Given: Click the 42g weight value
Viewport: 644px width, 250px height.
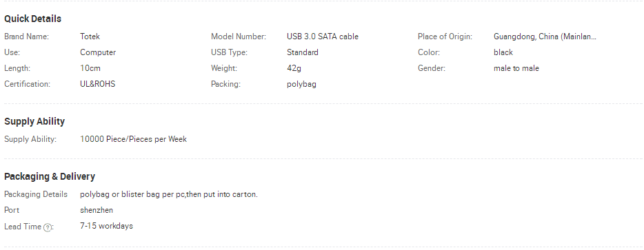Looking at the screenshot, I should point(294,69).
